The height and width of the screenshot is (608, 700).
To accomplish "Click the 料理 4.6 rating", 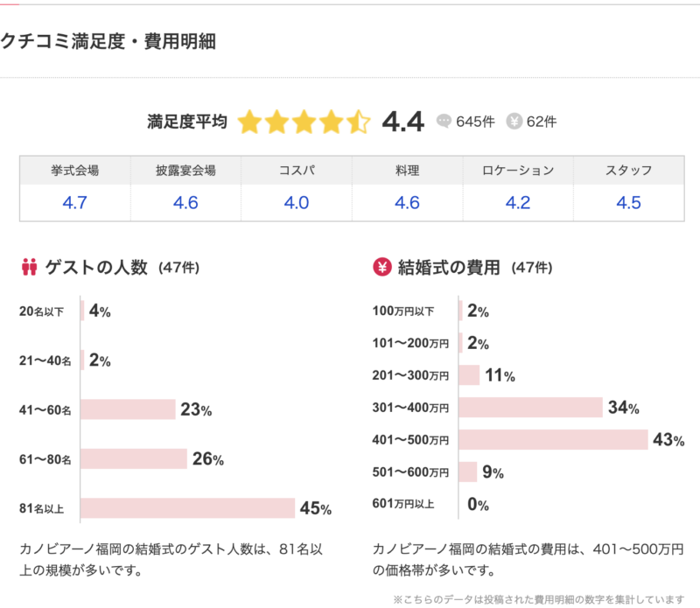I will [x=407, y=203].
